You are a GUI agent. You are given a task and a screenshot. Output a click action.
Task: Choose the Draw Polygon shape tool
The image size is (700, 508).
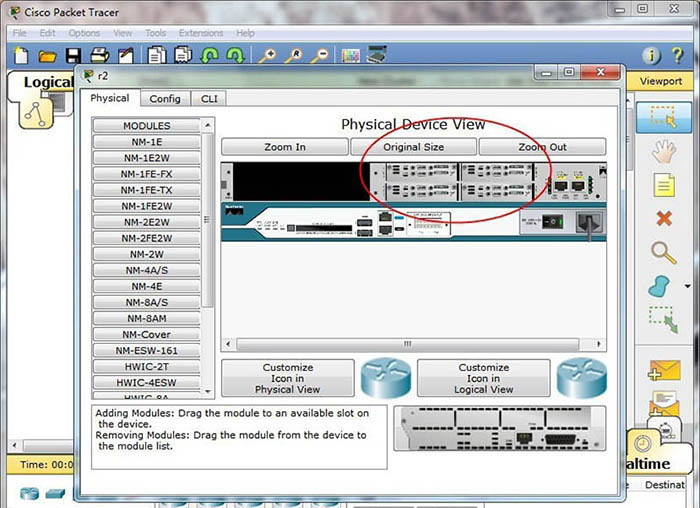tap(659, 286)
